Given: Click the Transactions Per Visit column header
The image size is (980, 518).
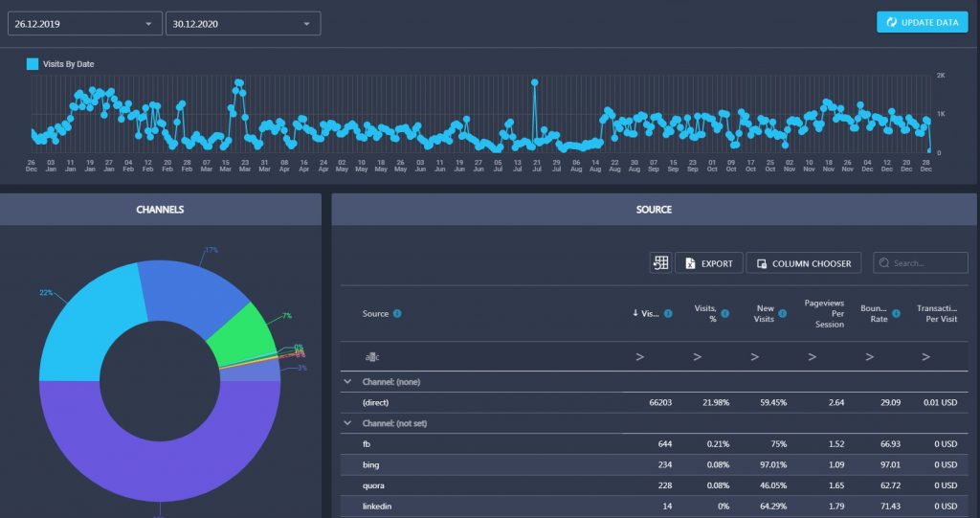Looking at the screenshot, I should tap(936, 313).
